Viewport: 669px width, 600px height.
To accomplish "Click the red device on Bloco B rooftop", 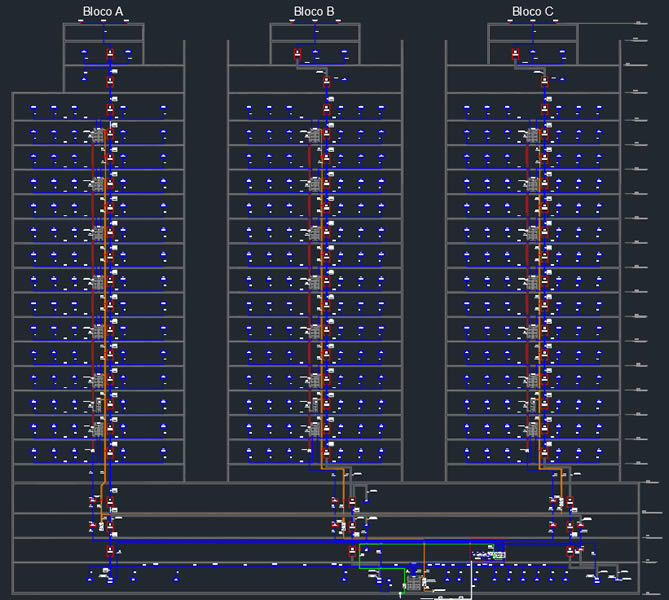I will [x=297, y=54].
